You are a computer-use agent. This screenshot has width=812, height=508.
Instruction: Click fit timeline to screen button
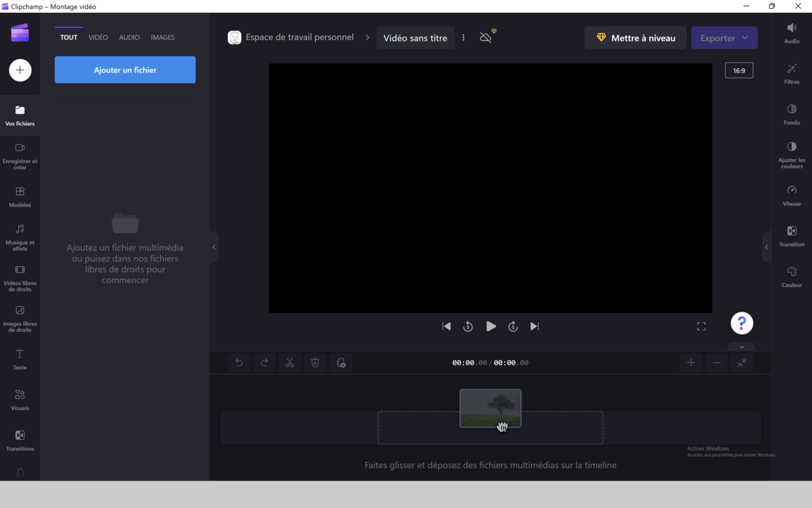tap(742, 363)
